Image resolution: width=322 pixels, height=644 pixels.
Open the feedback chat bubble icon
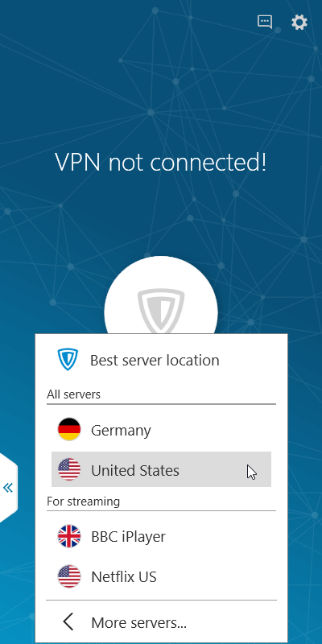[x=265, y=22]
